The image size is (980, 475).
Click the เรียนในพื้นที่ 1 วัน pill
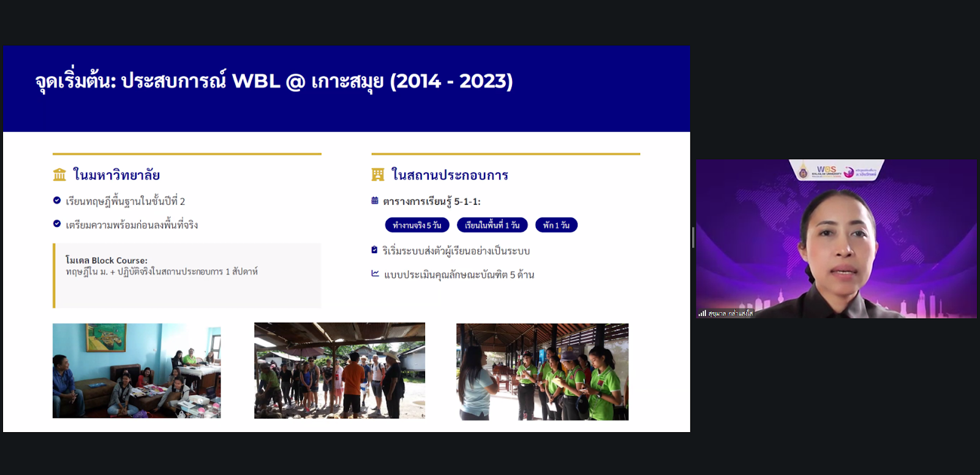492,225
